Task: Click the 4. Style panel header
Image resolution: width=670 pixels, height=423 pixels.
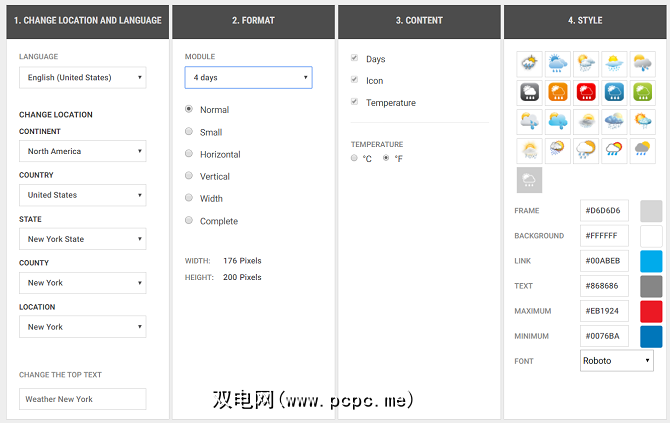Action: click(585, 21)
